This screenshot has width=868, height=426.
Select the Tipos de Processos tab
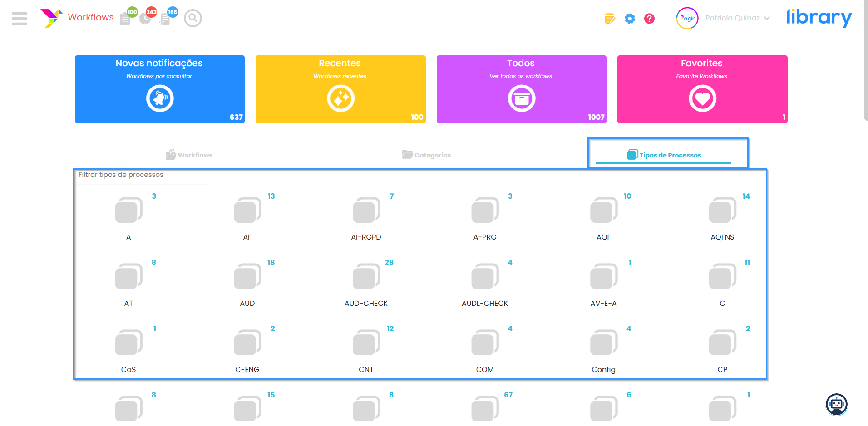(664, 155)
